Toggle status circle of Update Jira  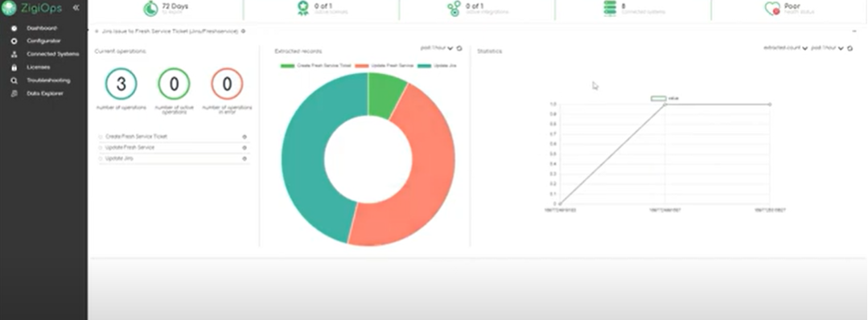(101, 159)
